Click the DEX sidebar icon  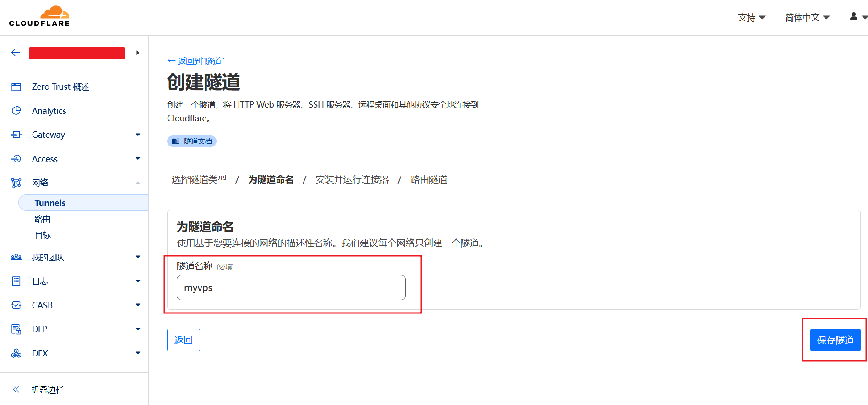pos(16,353)
